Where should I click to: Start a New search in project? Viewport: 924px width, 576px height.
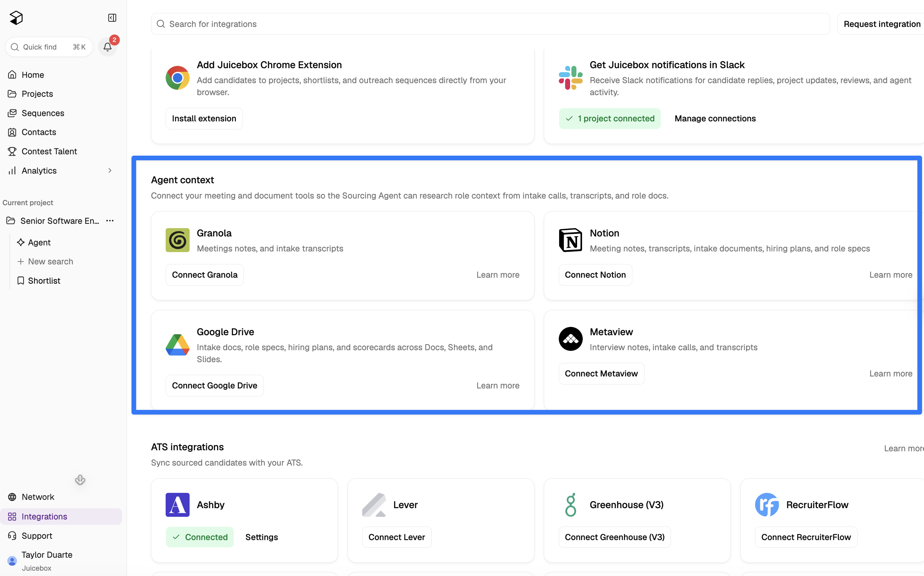45,261
